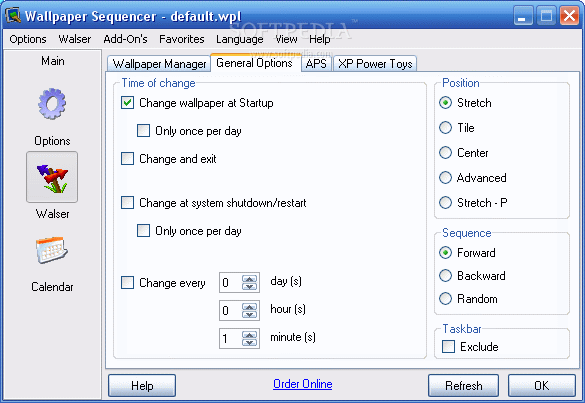585x403 pixels.
Task: Select the Stretch - P position option
Action: coord(445,203)
